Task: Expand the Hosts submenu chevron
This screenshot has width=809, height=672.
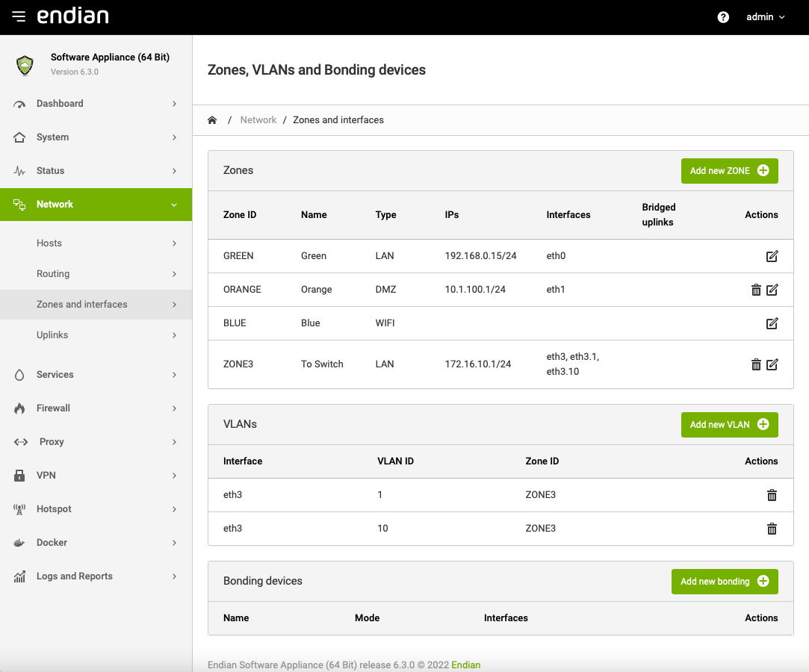Action: click(x=174, y=243)
